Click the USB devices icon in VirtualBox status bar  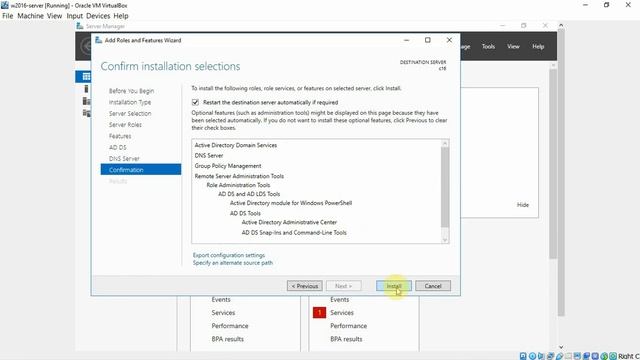click(560, 356)
